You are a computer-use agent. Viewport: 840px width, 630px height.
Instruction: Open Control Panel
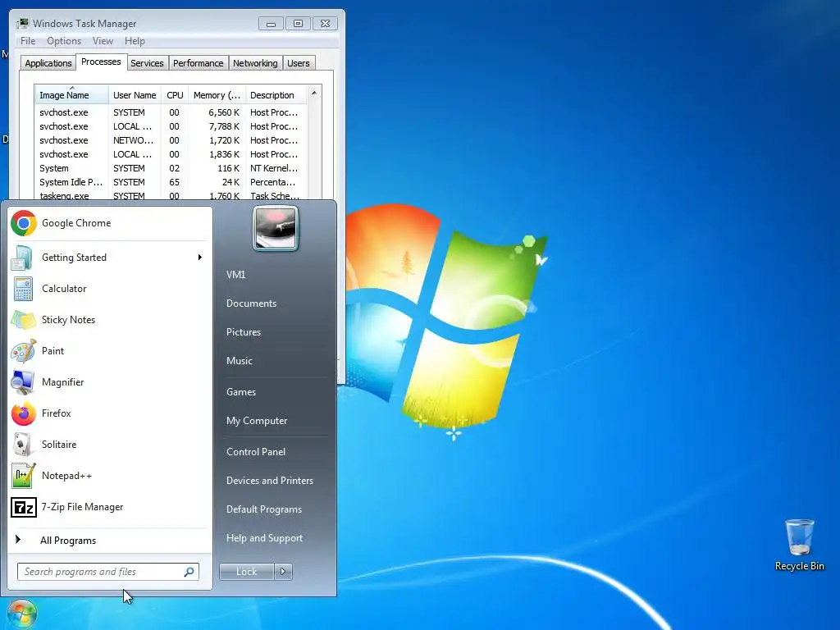click(x=256, y=452)
